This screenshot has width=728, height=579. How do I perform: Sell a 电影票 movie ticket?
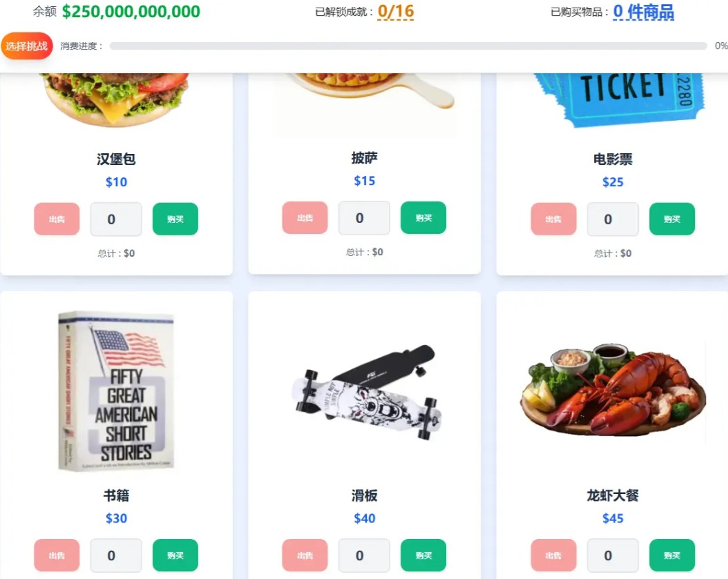coord(553,219)
